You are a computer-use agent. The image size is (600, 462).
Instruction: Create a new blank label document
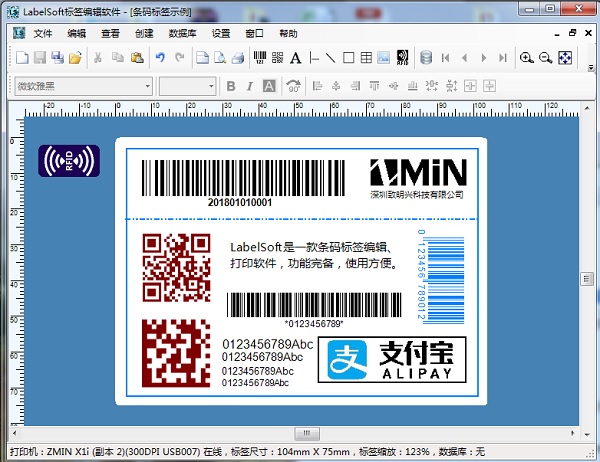click(x=22, y=58)
